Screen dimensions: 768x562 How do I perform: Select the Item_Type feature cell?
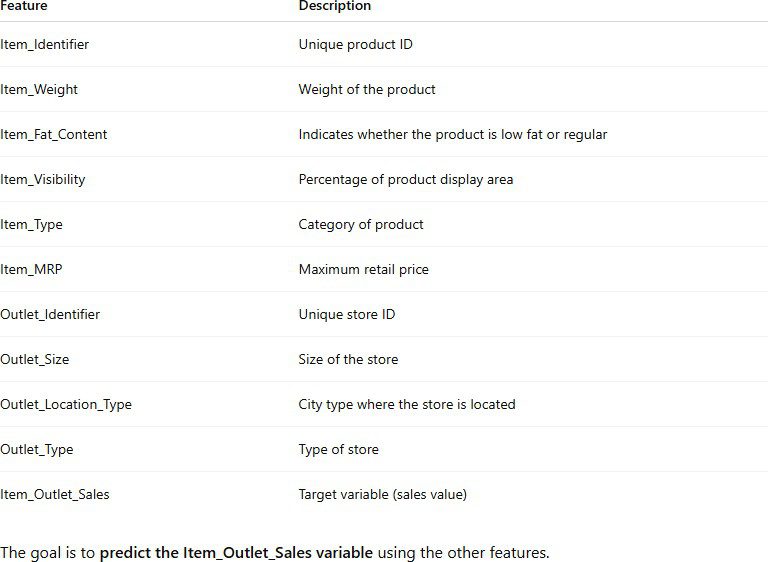32,225
